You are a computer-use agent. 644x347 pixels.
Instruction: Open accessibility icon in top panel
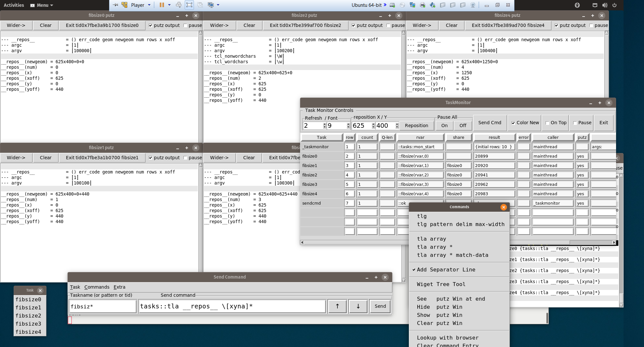(577, 5)
